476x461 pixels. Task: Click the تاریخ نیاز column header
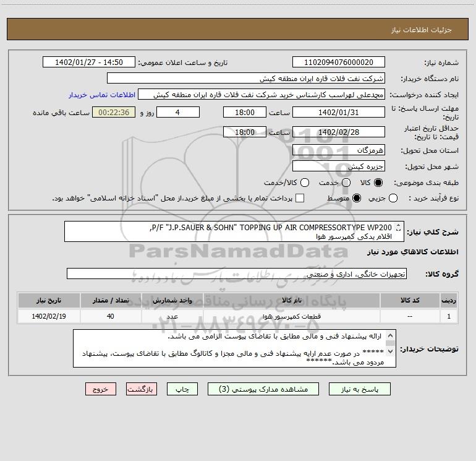click(49, 300)
